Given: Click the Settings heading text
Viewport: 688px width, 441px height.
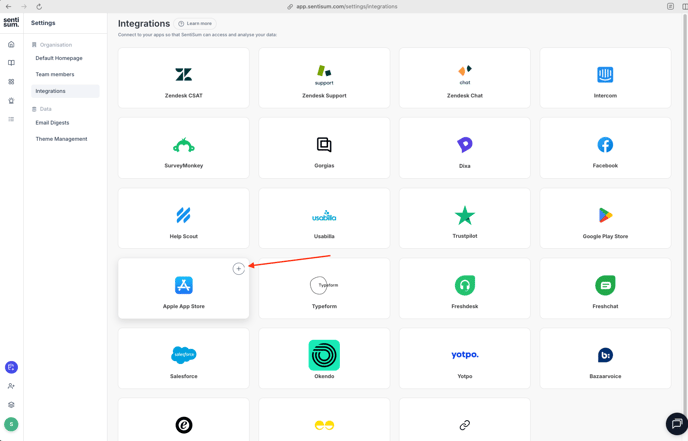Looking at the screenshot, I should [x=43, y=23].
